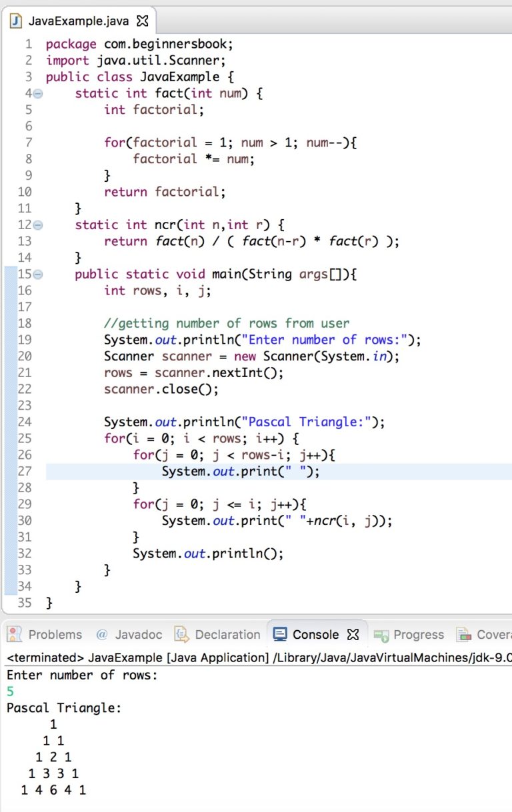
Task: Click the Java file icon on the JavaExample.java tab
Action: click(17, 21)
